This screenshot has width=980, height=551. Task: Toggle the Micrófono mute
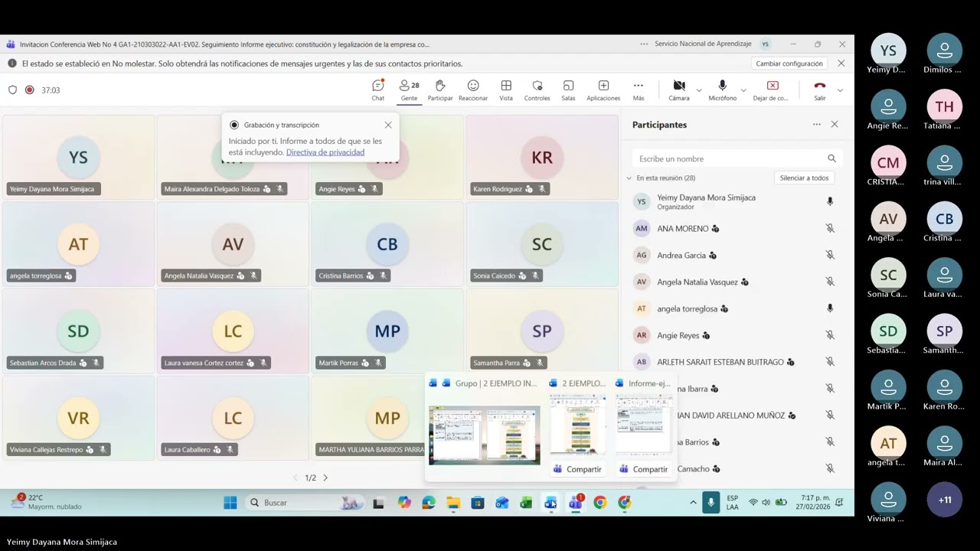coord(722,90)
